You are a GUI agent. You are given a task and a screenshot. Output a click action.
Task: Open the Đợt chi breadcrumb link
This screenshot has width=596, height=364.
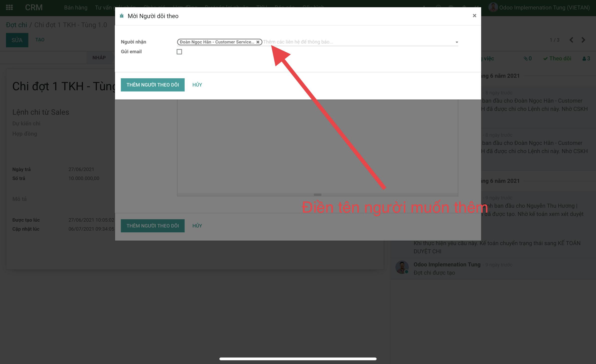pyautogui.click(x=16, y=25)
